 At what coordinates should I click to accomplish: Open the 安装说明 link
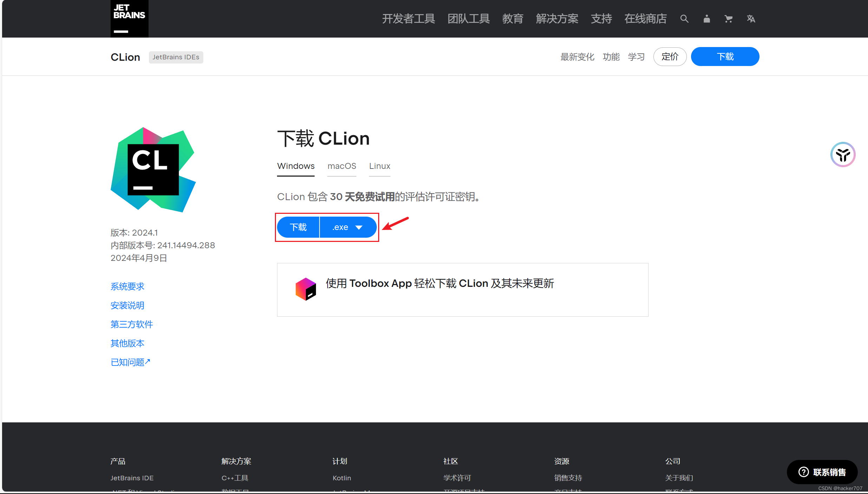(127, 305)
